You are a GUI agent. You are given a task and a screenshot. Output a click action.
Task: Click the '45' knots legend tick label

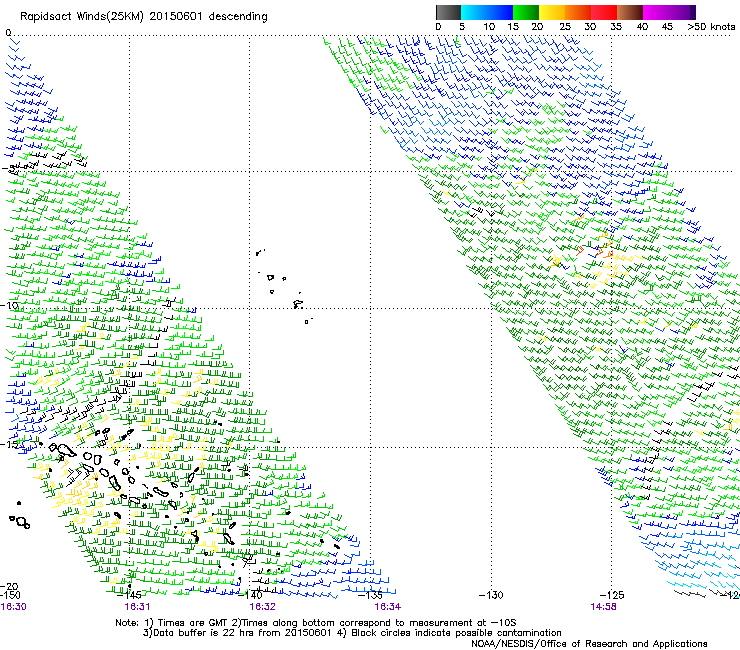pos(667,26)
